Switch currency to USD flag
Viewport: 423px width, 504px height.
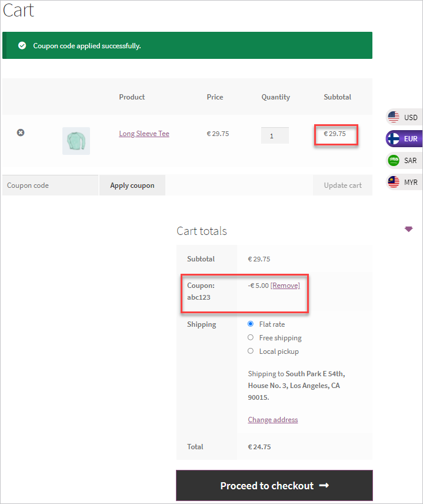pyautogui.click(x=394, y=117)
